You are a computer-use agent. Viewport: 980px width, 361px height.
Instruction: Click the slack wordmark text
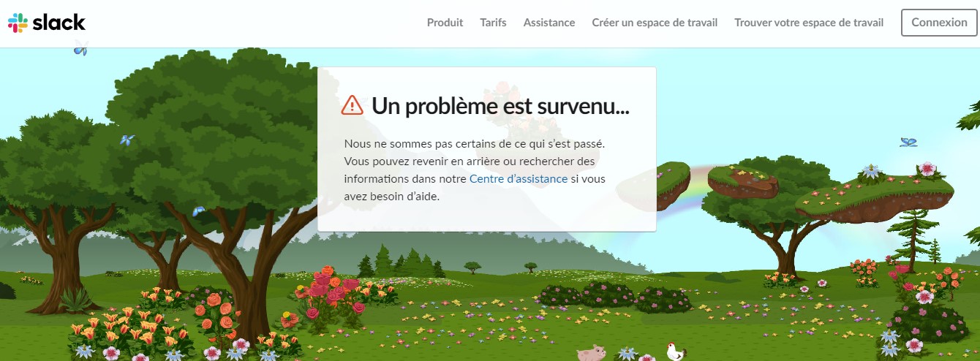point(59,23)
